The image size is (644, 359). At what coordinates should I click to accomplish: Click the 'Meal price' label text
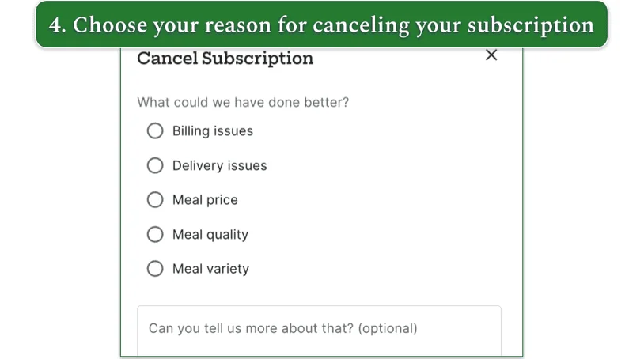point(205,200)
